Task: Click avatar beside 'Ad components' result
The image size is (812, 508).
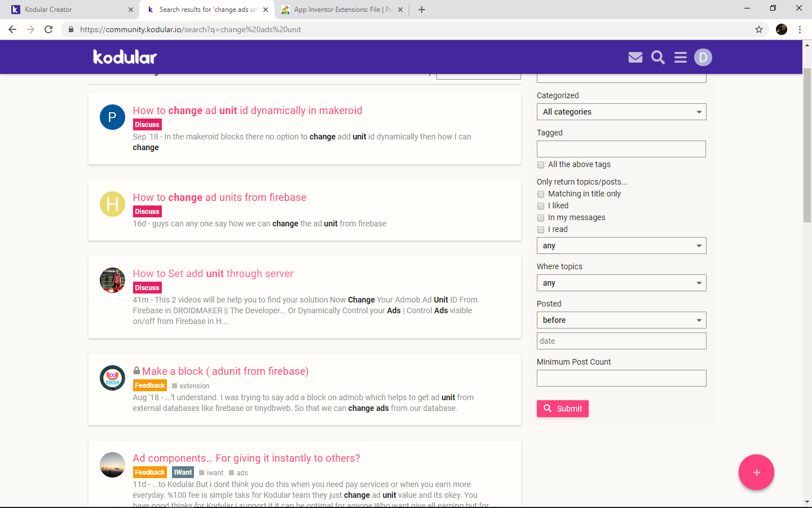Action: pos(112,465)
